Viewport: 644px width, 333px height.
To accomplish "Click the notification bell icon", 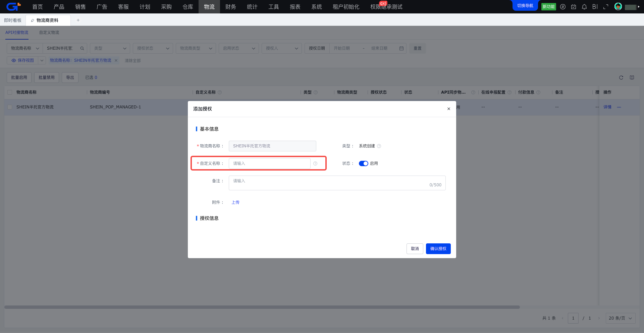I will click(584, 7).
